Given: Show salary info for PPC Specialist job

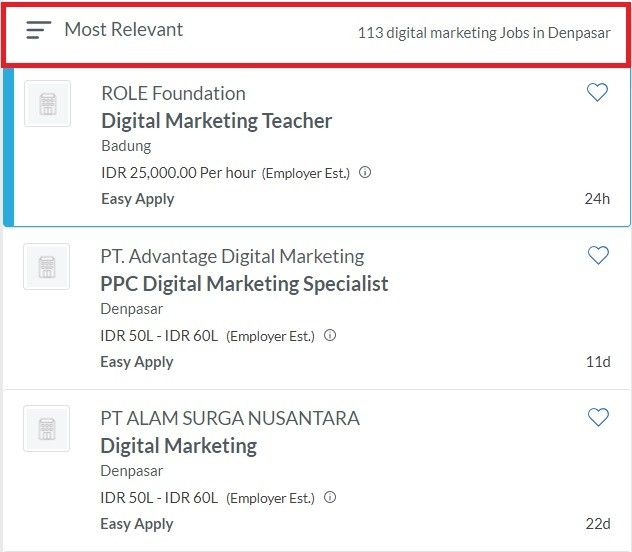Looking at the screenshot, I should pyautogui.click(x=330, y=335).
